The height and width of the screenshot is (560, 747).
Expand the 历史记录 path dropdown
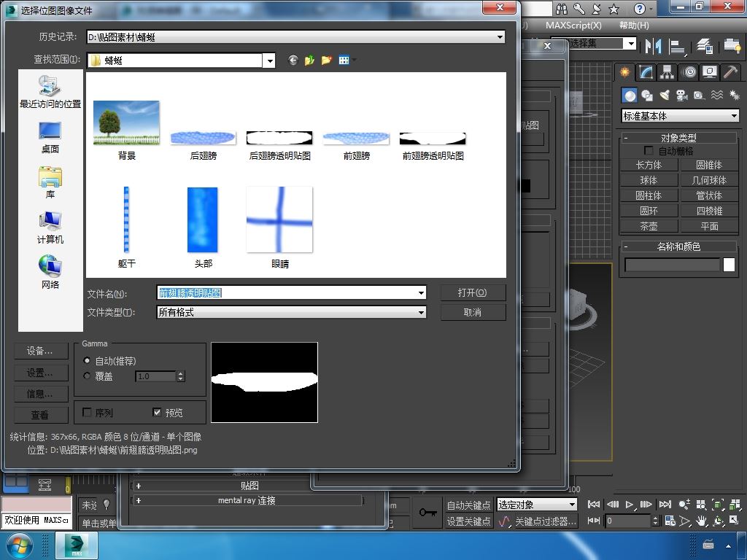[500, 36]
